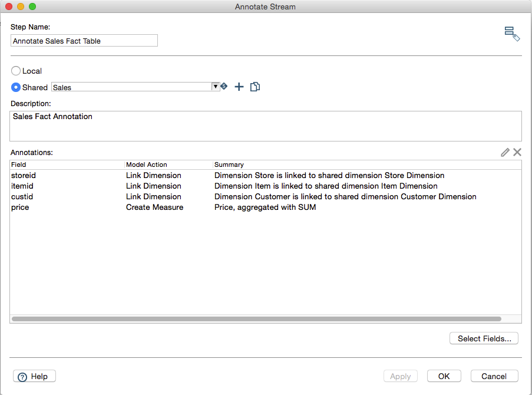Click the Apply button
This screenshot has width=532, height=395.
click(x=401, y=376)
